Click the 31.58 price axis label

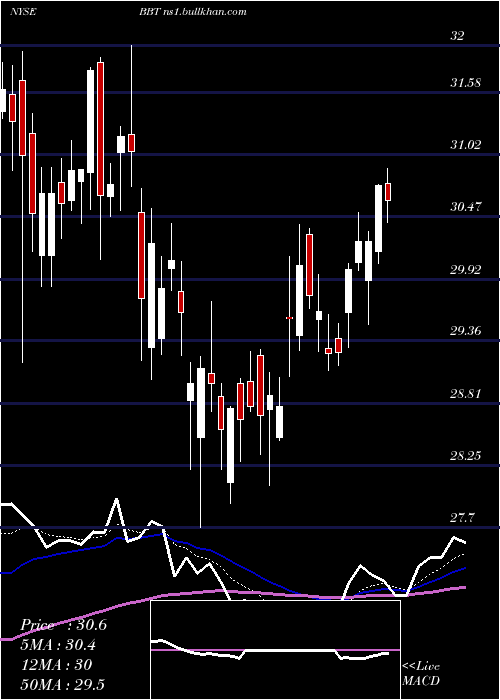coord(465,83)
